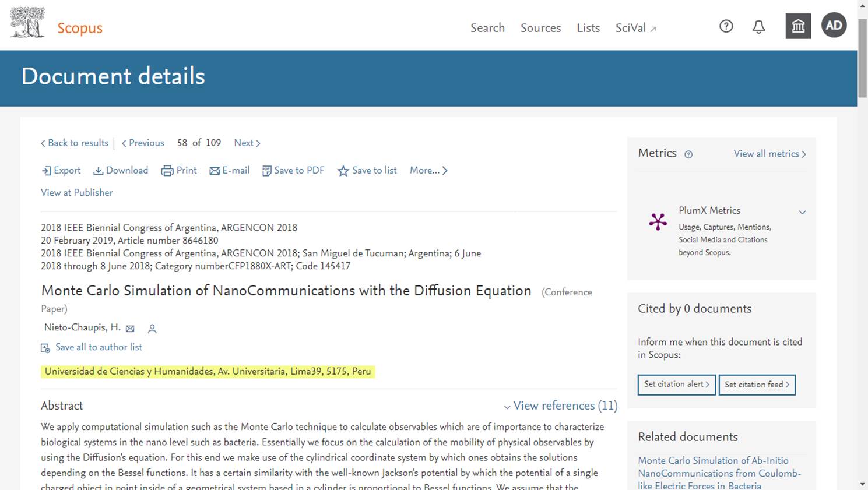Open View at Publisher link
This screenshot has height=490, width=868.
point(77,193)
